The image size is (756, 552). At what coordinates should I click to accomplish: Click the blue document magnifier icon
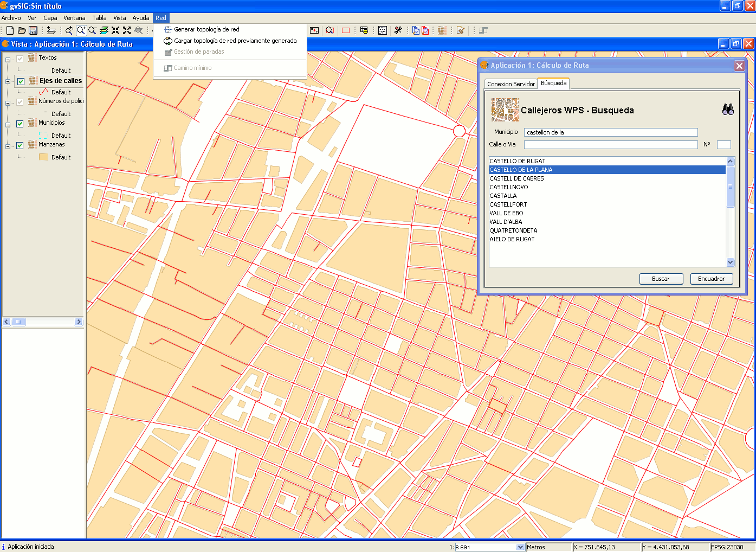(416, 30)
